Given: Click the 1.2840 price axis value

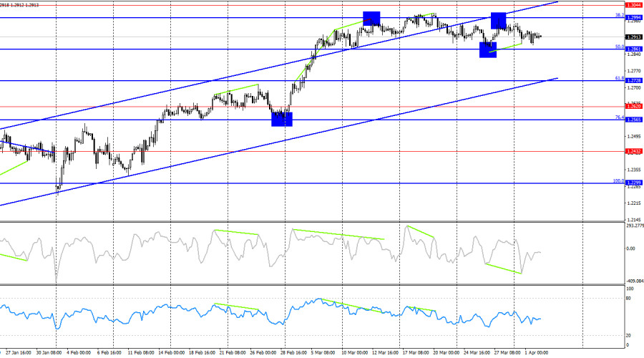Looking at the screenshot, I should 634,54.
